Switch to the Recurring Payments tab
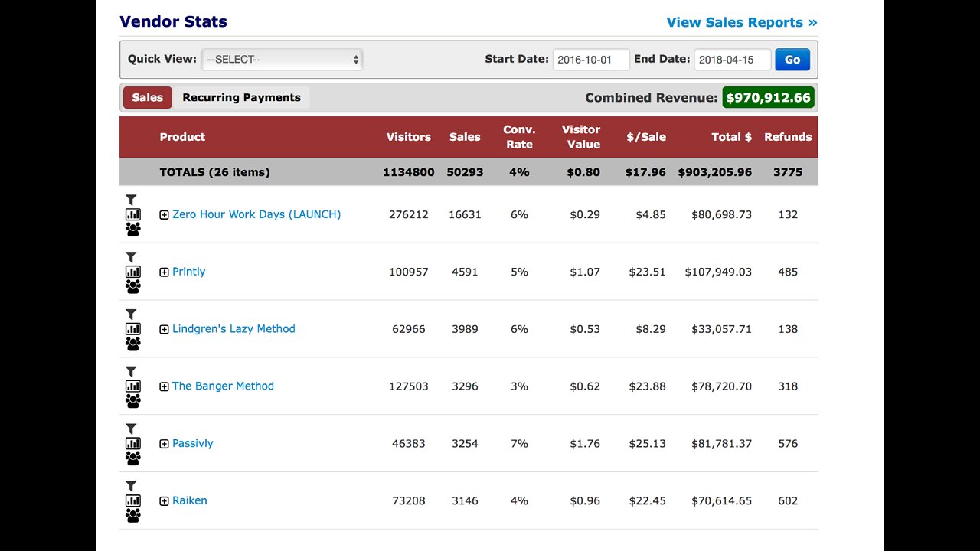This screenshot has height=551, width=980. coord(241,98)
